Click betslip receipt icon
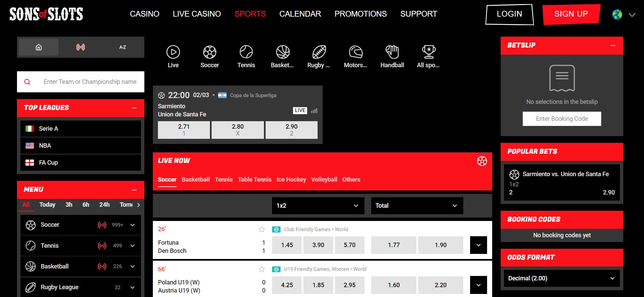 coord(562,78)
